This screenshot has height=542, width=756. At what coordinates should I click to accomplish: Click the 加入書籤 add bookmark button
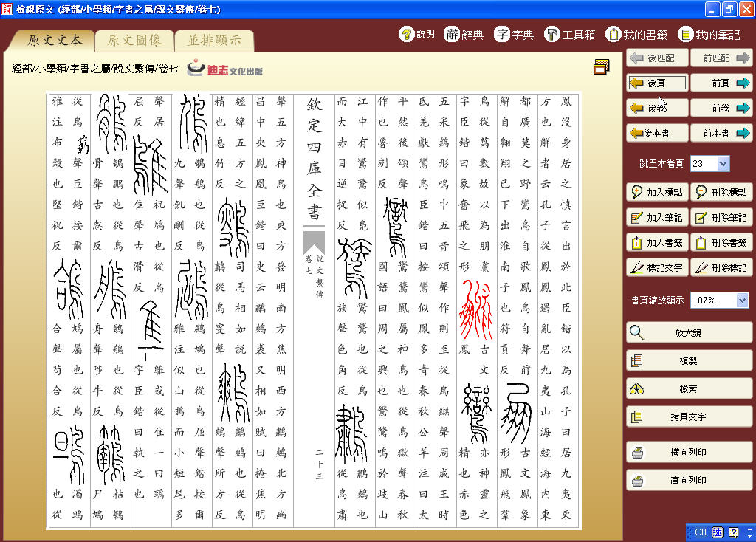[657, 242]
